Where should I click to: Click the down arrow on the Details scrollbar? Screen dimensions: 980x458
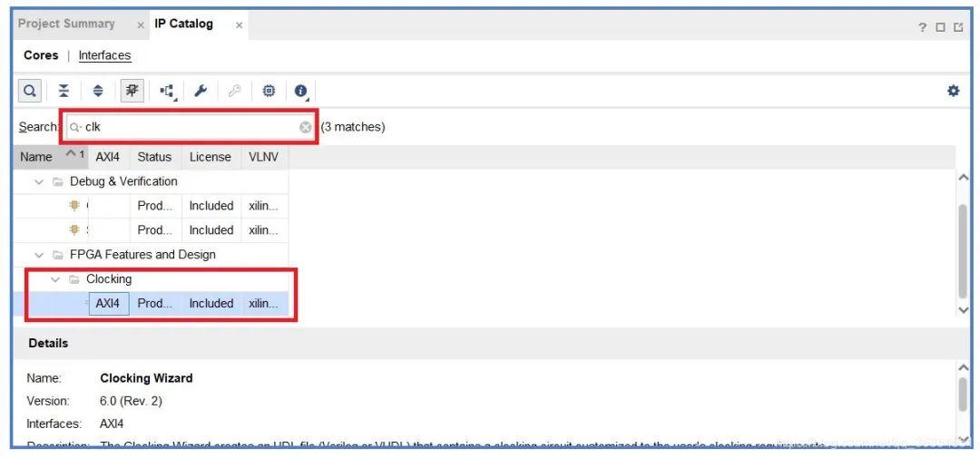tap(963, 438)
